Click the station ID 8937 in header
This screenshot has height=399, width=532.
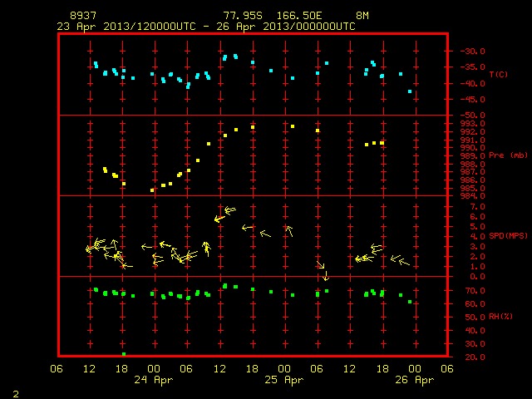pyautogui.click(x=83, y=16)
